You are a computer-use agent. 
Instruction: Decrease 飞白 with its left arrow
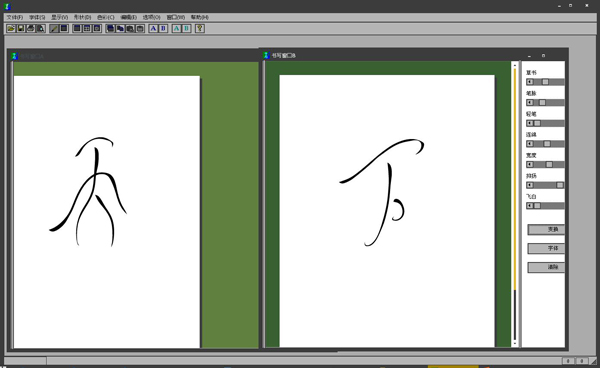coord(530,206)
